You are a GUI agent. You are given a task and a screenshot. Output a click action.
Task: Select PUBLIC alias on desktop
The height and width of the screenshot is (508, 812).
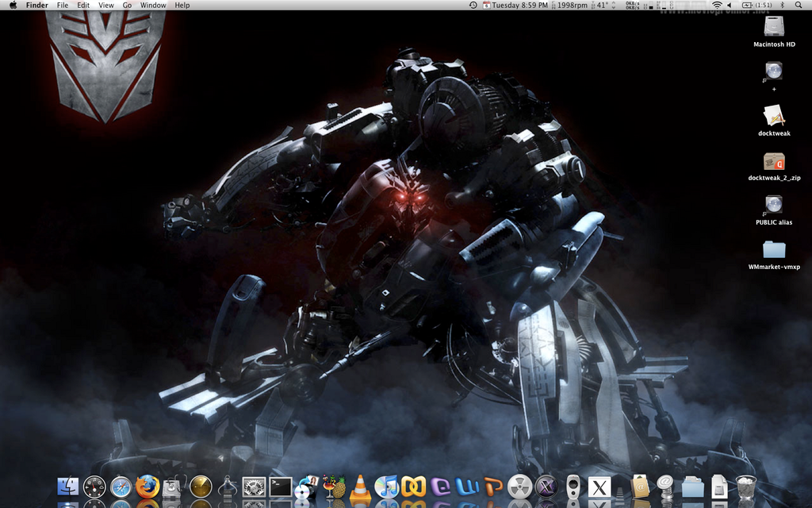[774, 210]
